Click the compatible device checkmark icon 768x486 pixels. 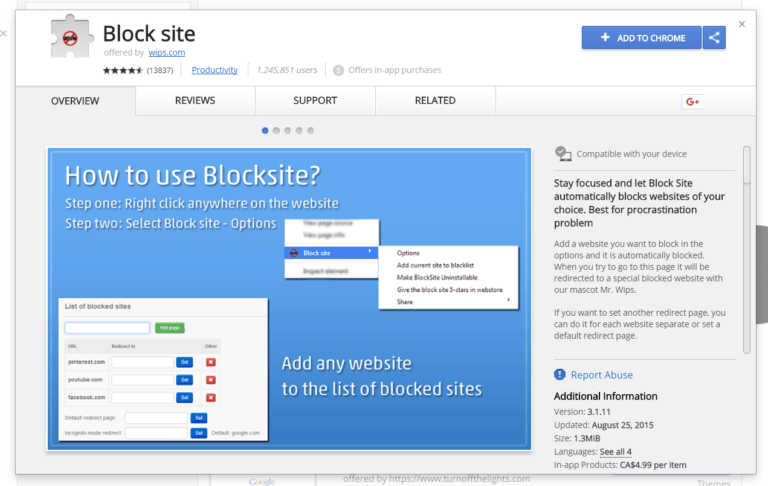pos(563,153)
